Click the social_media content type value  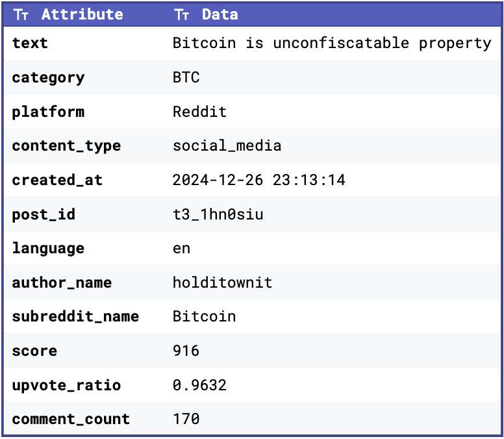coord(227,145)
